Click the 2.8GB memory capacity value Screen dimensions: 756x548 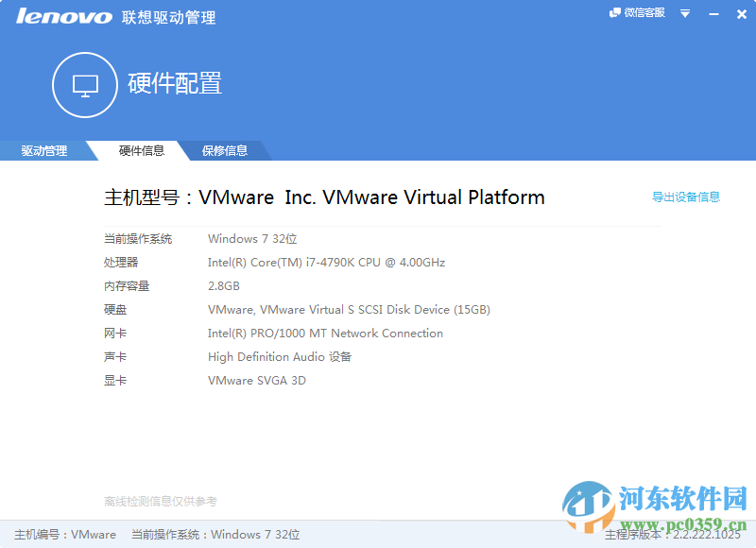pos(226,286)
